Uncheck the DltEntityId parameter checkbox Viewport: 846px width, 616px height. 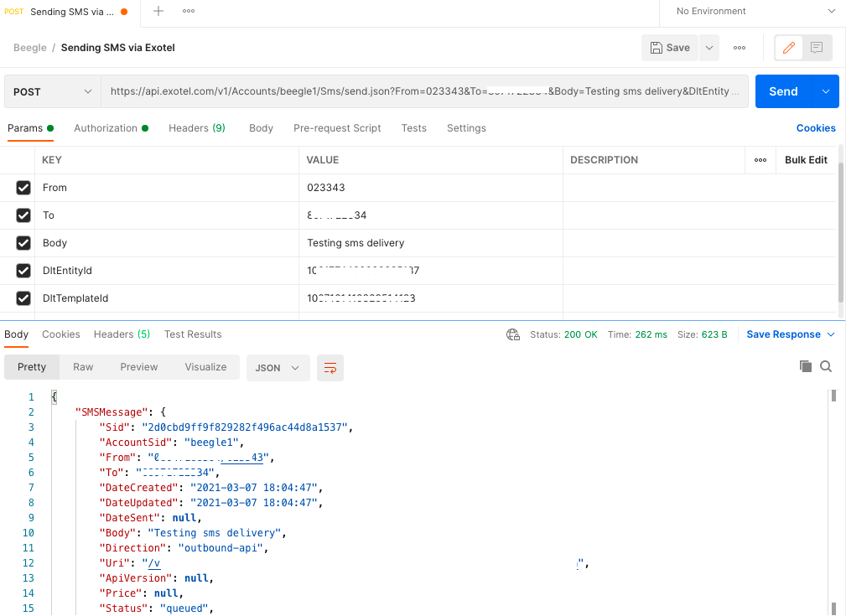[23, 270]
